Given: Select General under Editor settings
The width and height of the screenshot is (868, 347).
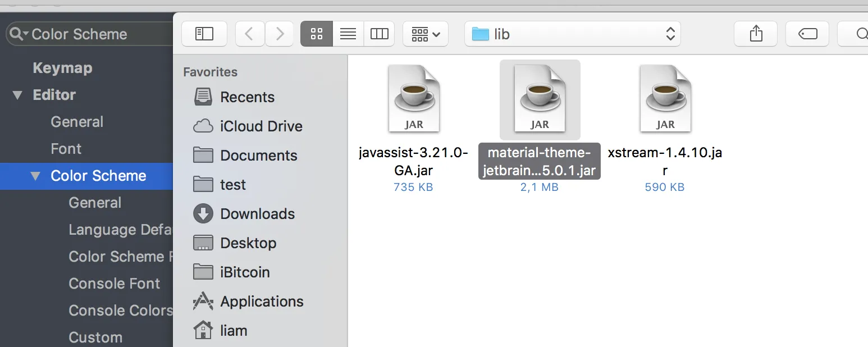Looking at the screenshot, I should [x=77, y=122].
